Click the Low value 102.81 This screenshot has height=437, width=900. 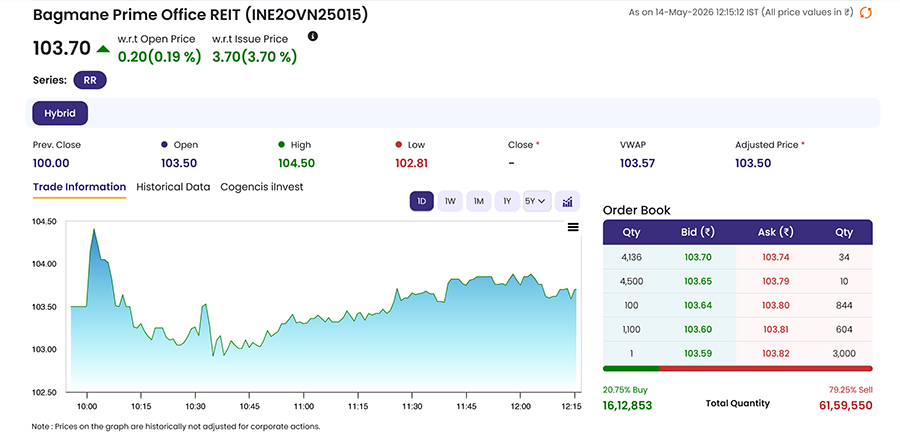coord(412,163)
